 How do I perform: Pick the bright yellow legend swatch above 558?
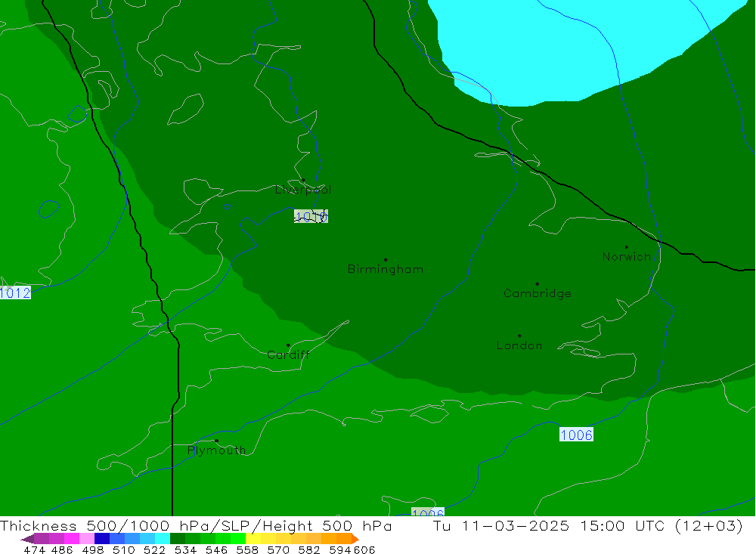[x=253, y=539]
